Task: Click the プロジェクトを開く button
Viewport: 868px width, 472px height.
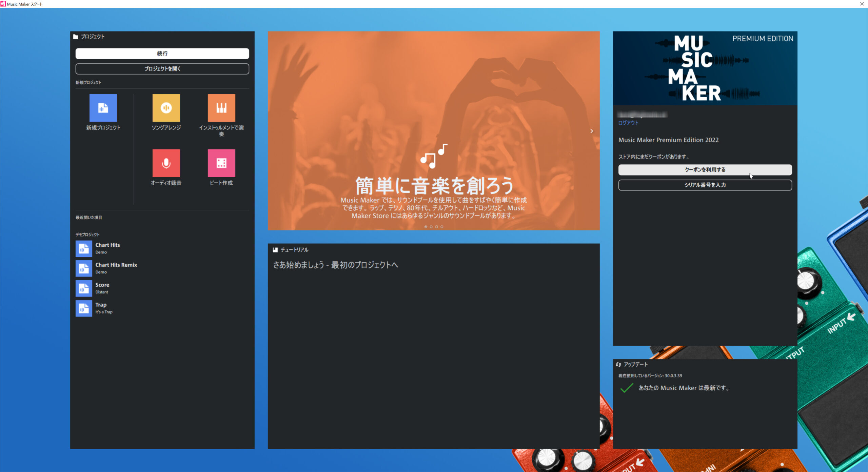Action: (x=162, y=69)
